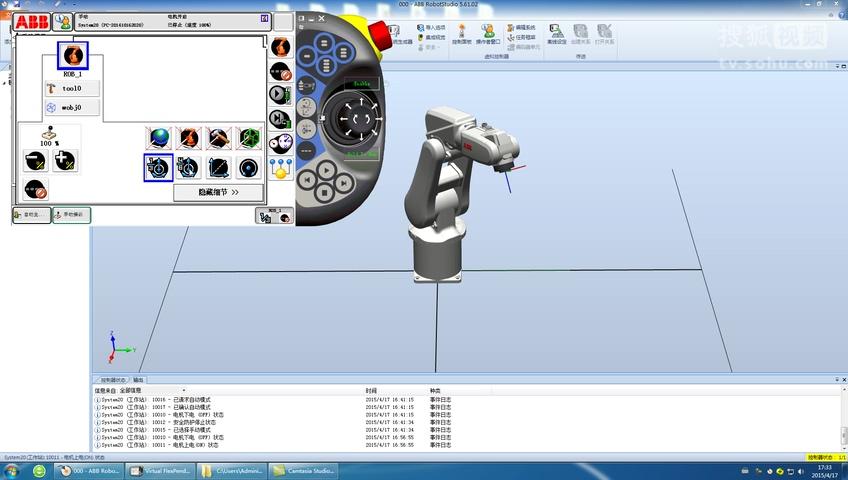Image resolution: width=848 pixels, height=480 pixels.
Task: Toggle the mechanical unit select hard key
Action: (306, 86)
